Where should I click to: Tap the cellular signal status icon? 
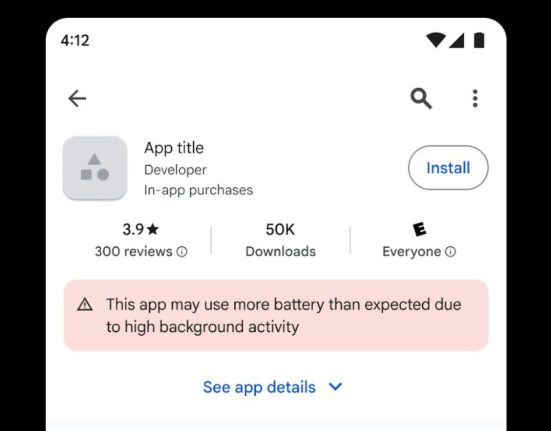[457, 40]
